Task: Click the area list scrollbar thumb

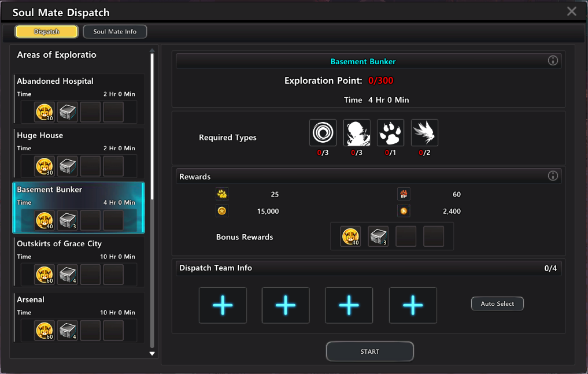Action: click(x=152, y=126)
